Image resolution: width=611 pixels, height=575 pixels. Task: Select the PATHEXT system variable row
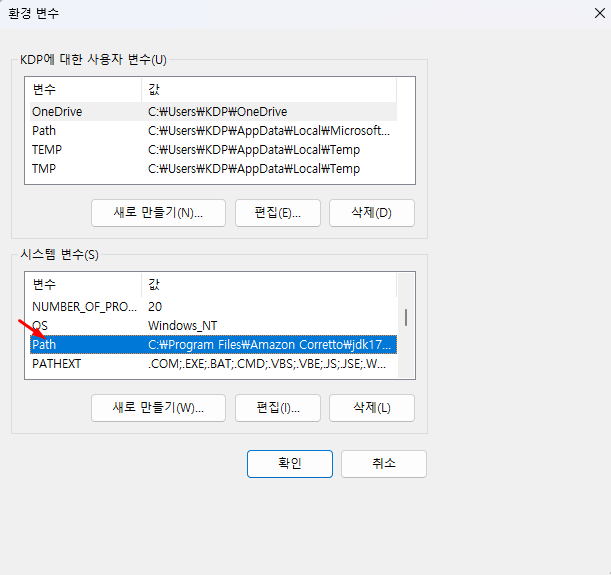click(213, 364)
